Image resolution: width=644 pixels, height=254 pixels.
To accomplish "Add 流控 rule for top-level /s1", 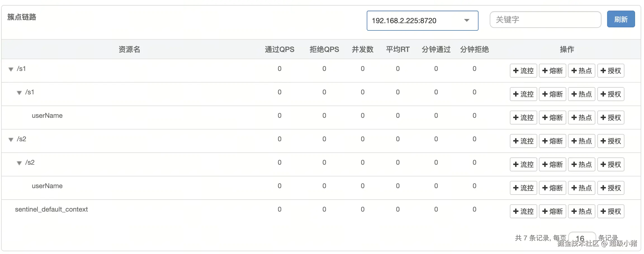I will point(523,71).
